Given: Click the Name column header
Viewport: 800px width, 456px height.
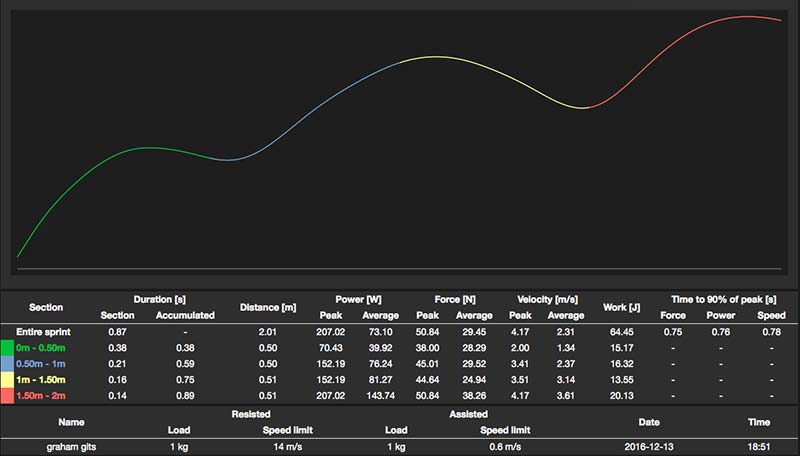Looking at the screenshot, I should [x=71, y=422].
